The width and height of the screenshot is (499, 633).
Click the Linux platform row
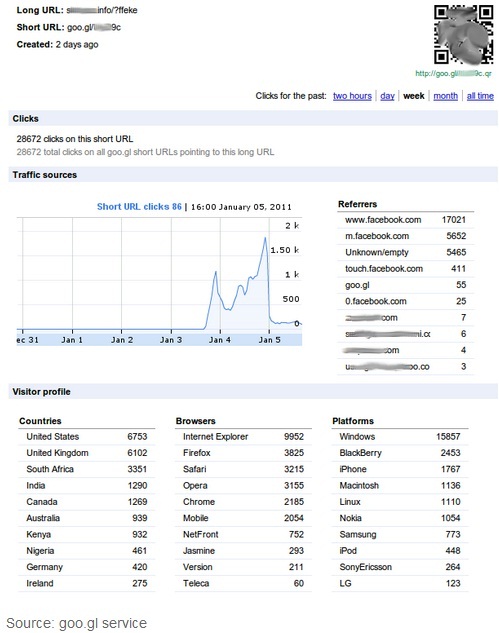pyautogui.click(x=400, y=502)
